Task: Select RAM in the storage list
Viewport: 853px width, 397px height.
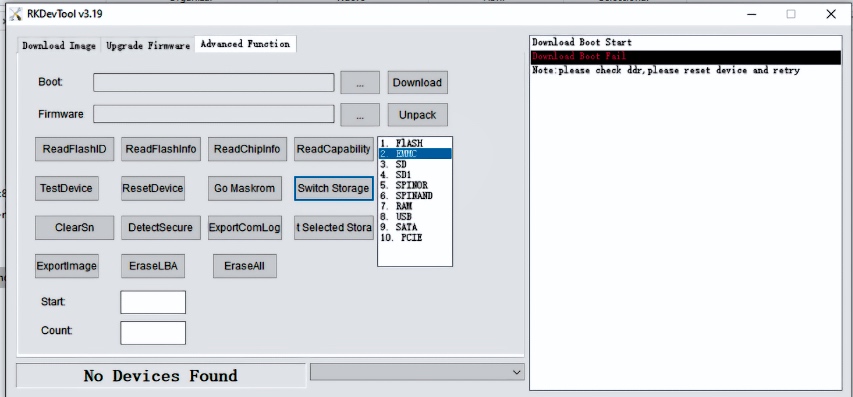Action: pyautogui.click(x=415, y=206)
